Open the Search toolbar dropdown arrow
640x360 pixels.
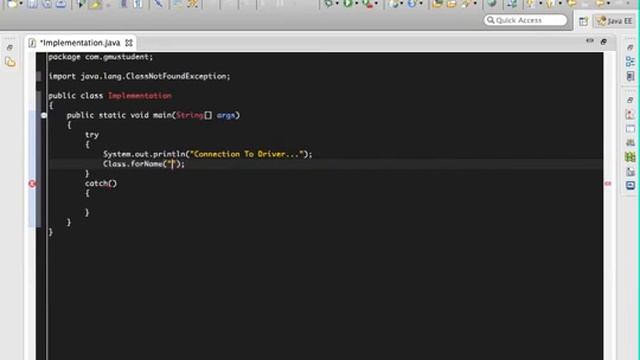[x=475, y=4]
